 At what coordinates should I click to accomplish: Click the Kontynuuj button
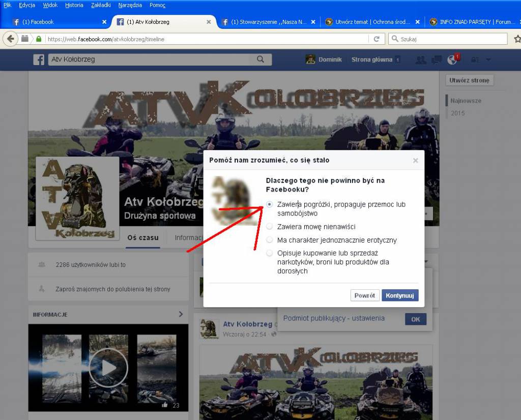(400, 295)
